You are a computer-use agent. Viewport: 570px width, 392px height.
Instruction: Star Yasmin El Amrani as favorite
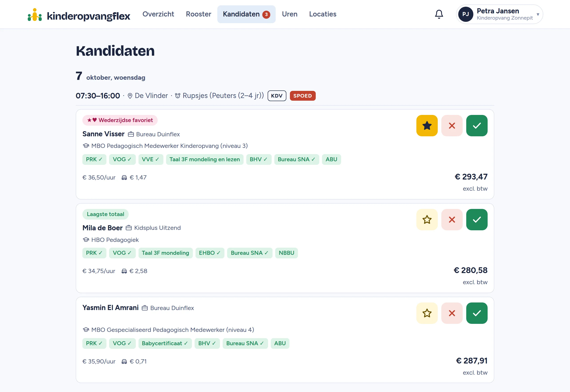pos(427,313)
